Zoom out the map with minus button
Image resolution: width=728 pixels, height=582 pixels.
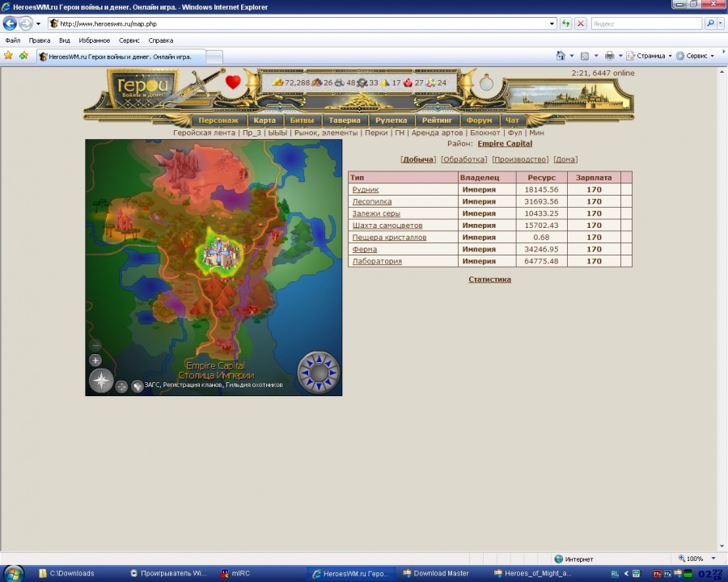95,345
